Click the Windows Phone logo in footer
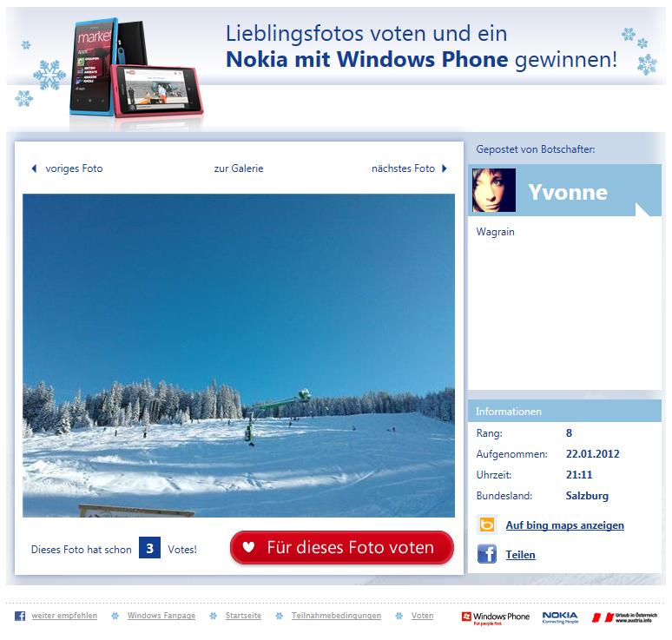This screenshot has width=672, height=640. (496, 617)
